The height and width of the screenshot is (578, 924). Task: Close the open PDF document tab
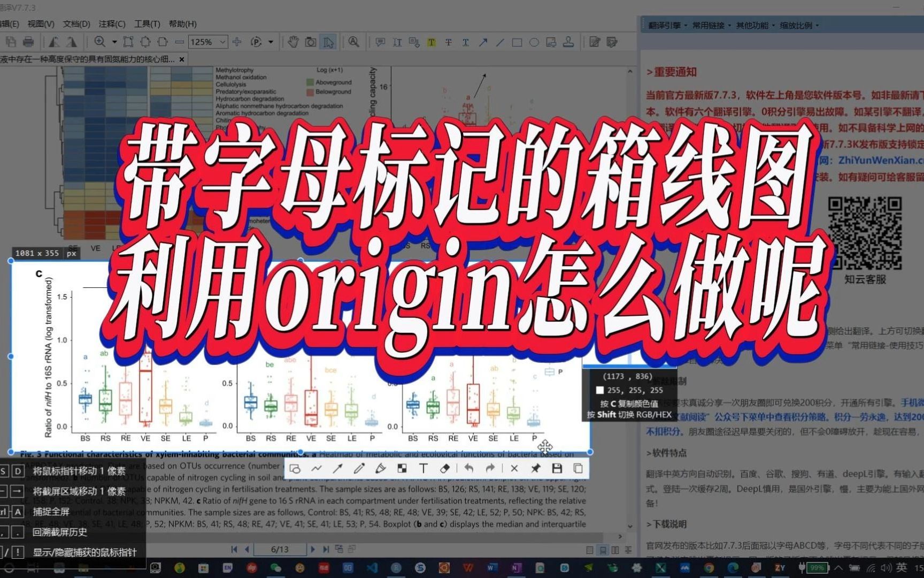pyautogui.click(x=182, y=59)
